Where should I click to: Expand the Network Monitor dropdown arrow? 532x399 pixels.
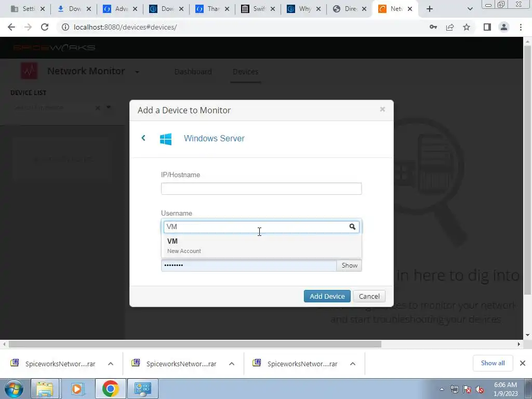pyautogui.click(x=137, y=72)
